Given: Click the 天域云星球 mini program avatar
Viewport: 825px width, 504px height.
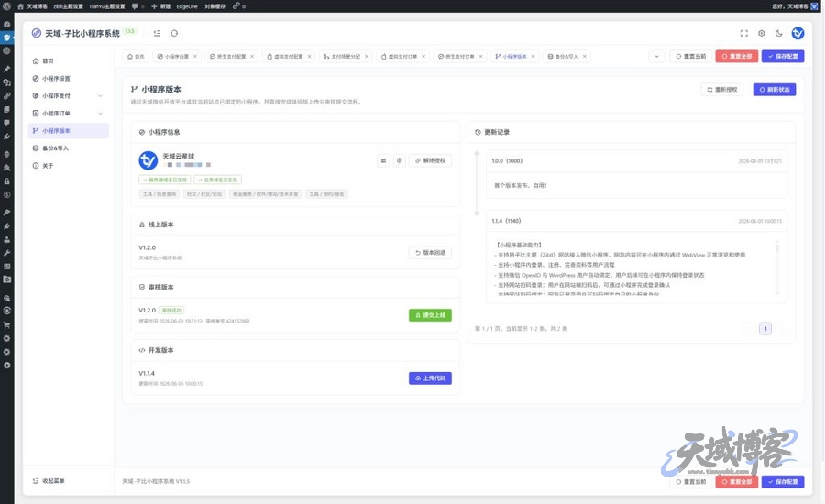Looking at the screenshot, I should point(148,160).
